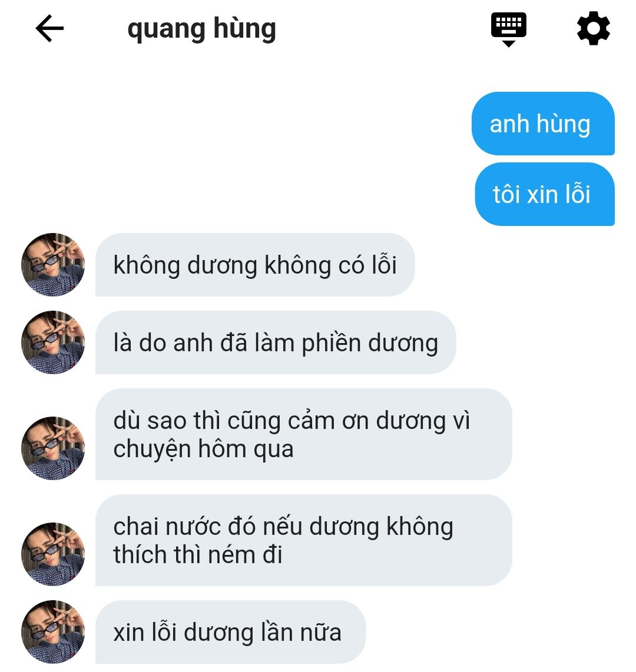Click the word "hùng" in the header
Viewport: 636px width, 672px height.
244,29
